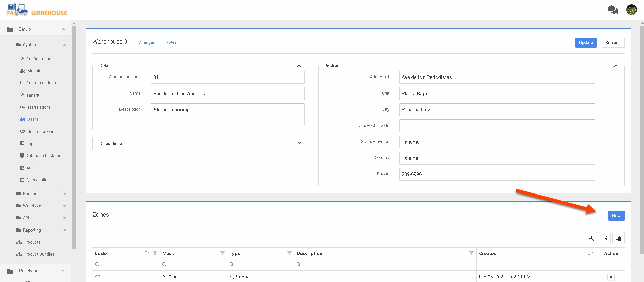Collapse the Address panel chevron

615,66
